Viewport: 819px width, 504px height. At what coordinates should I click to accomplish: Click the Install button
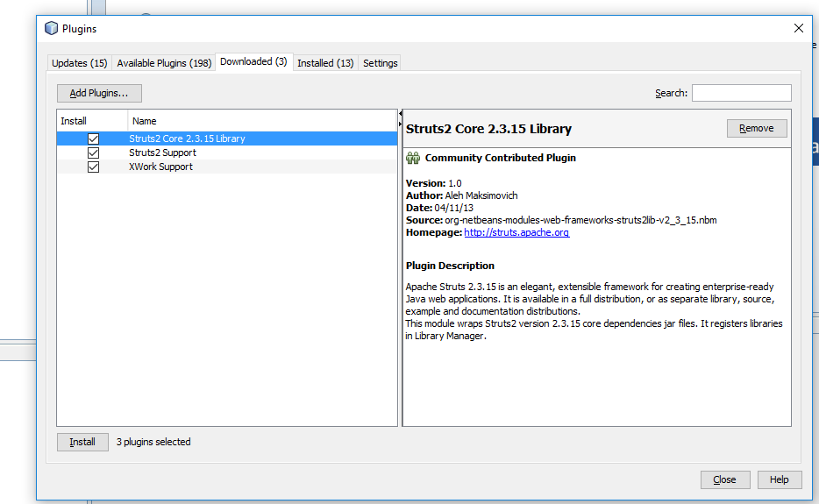tap(82, 442)
